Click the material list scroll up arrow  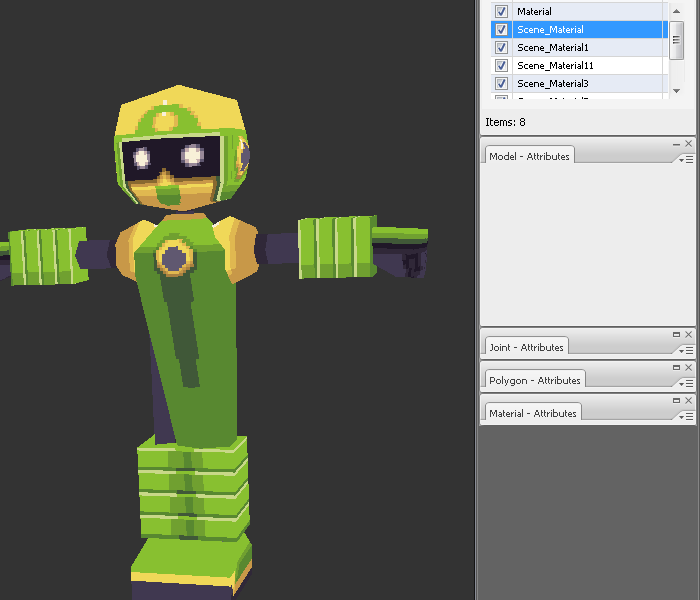pos(676,11)
